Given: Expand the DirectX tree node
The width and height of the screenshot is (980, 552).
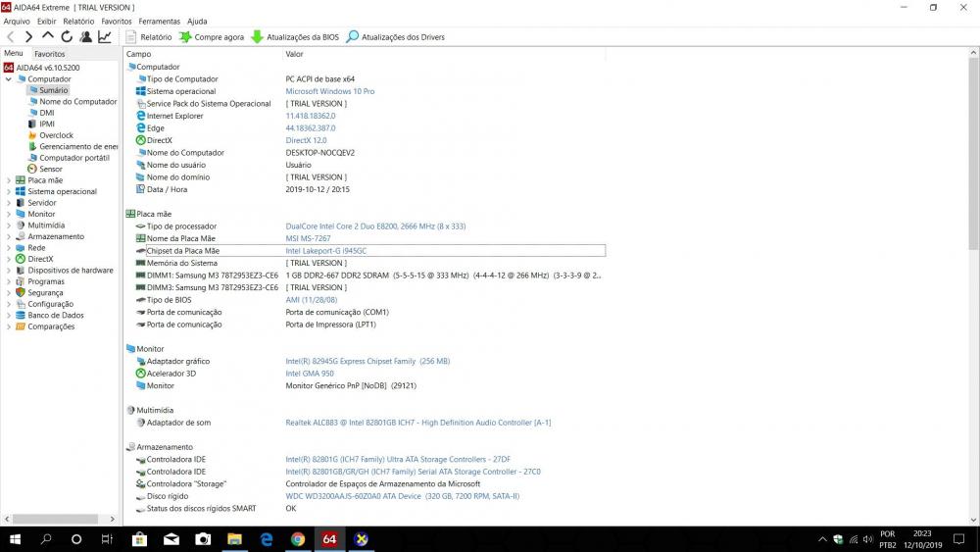Looking at the screenshot, I should click(8, 259).
